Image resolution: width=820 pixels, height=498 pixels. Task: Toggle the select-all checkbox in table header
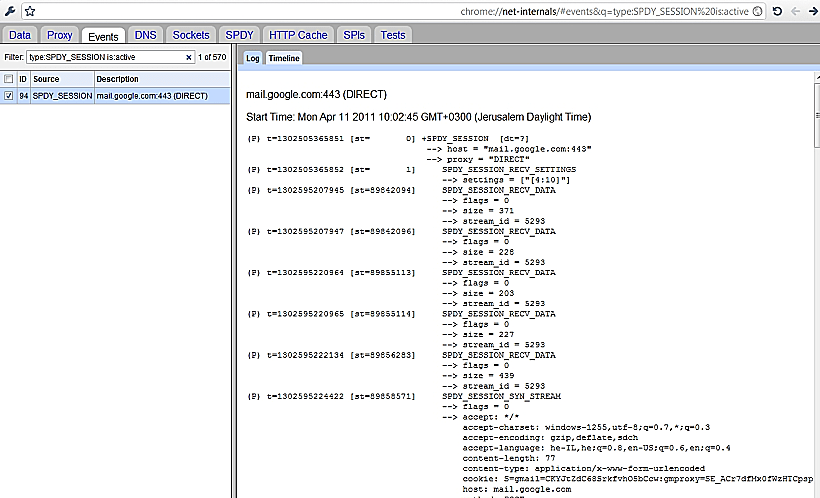coord(9,78)
